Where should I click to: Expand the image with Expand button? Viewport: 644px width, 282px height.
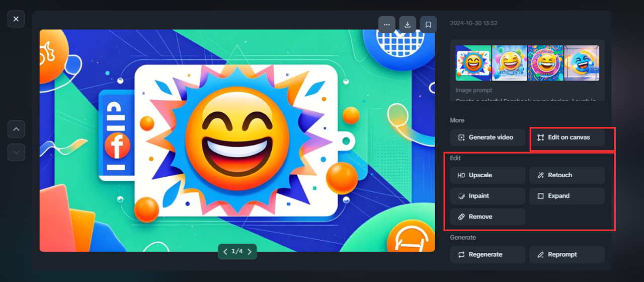(x=567, y=196)
